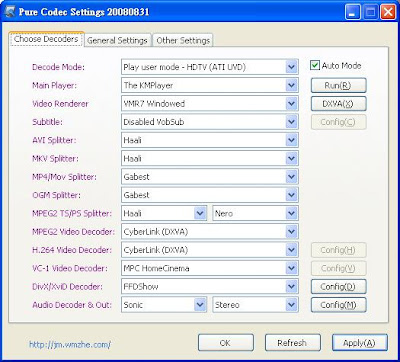Open the Main Player dropdown

(x=210, y=86)
